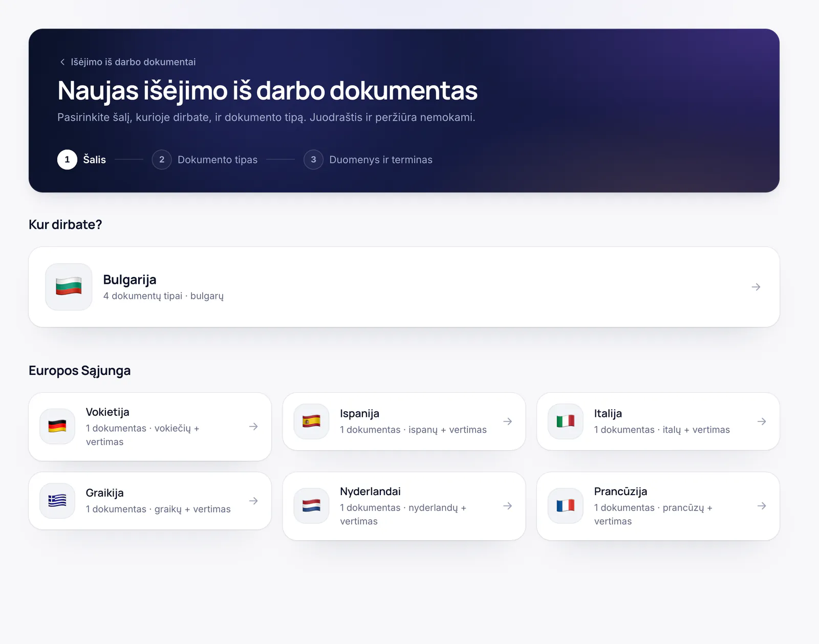Click the Bulgaria flag icon
The image size is (819, 644).
(x=69, y=287)
